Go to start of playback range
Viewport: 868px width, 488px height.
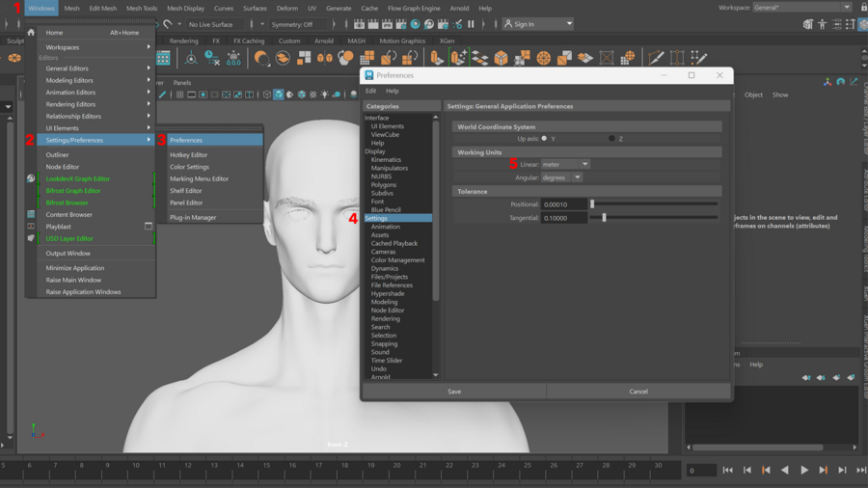coord(728,470)
